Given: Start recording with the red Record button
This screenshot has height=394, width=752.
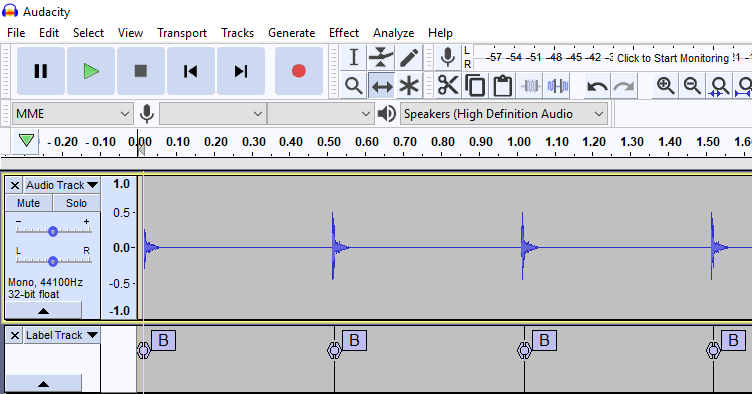Looking at the screenshot, I should [299, 71].
